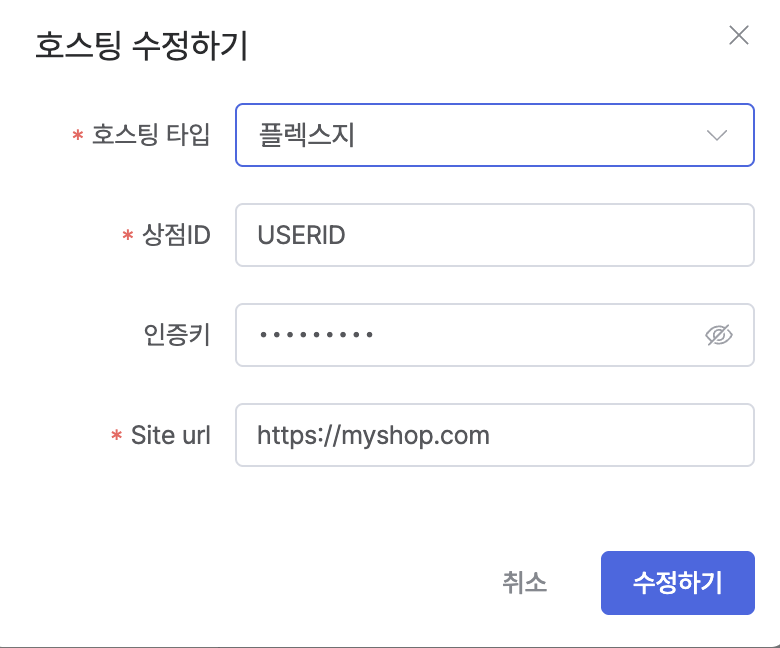Show the hidden 인증키 value
Image resolution: width=780 pixels, height=648 pixels.
coord(718,335)
